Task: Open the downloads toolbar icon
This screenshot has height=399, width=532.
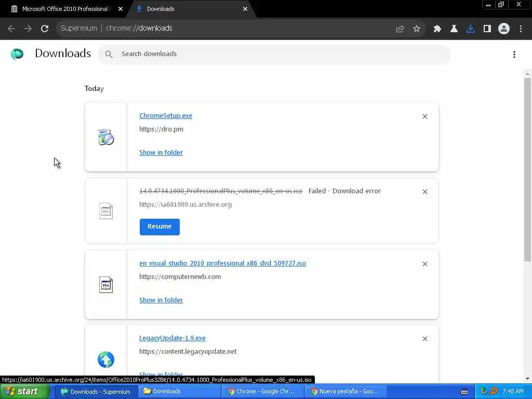Action: click(470, 29)
